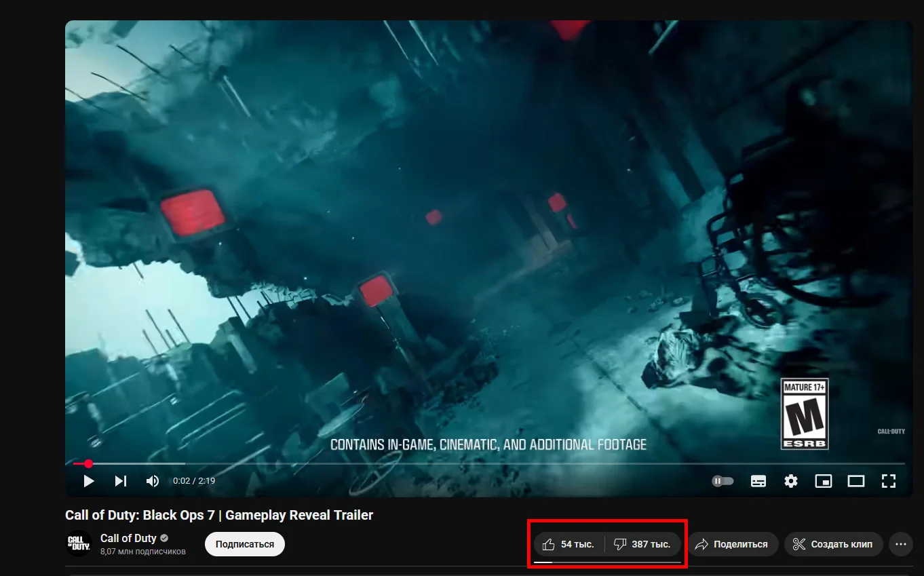
Task: Click the Поделиться share button
Action: 733,544
